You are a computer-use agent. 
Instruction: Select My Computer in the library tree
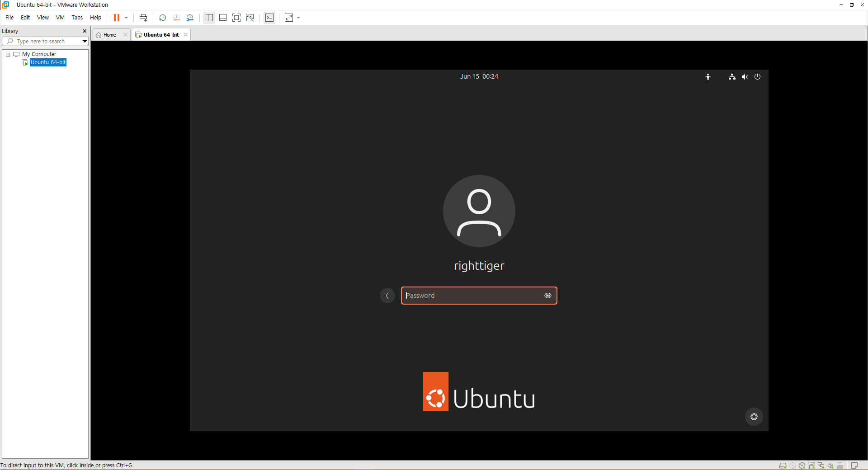tap(39, 54)
